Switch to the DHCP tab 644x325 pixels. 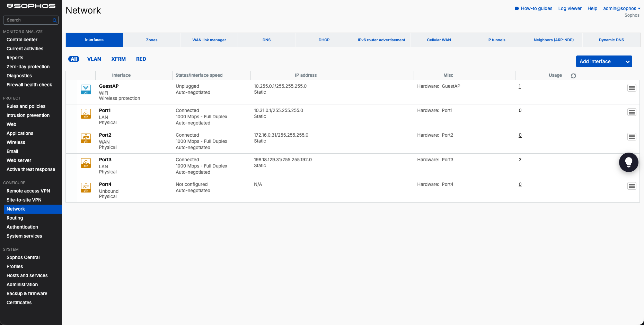point(324,40)
